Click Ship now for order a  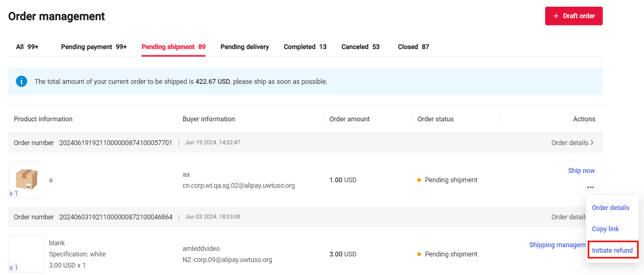[x=581, y=171]
